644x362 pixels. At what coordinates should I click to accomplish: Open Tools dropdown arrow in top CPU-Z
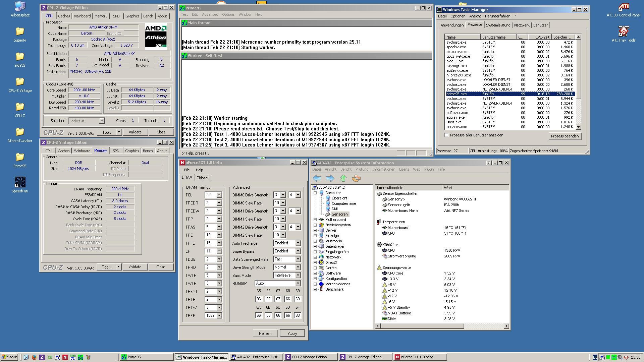click(x=118, y=132)
